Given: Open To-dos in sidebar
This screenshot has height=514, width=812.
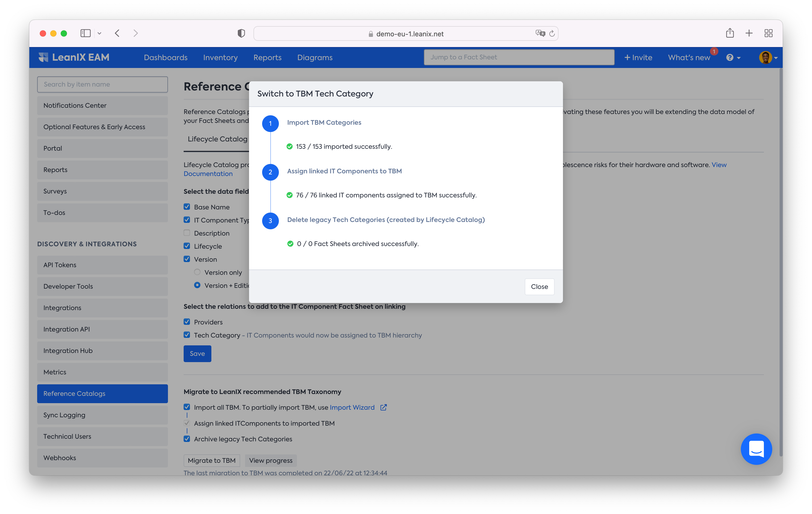Looking at the screenshot, I should [x=103, y=213].
